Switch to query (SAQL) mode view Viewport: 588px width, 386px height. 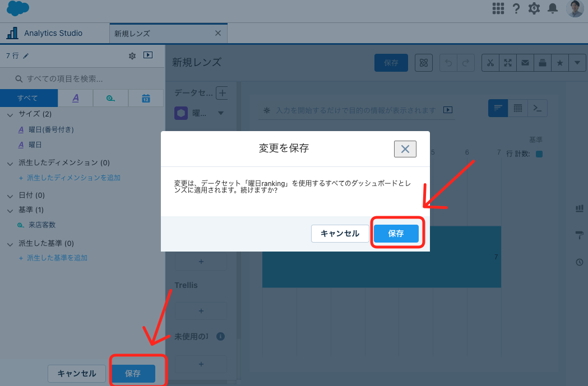coord(538,108)
